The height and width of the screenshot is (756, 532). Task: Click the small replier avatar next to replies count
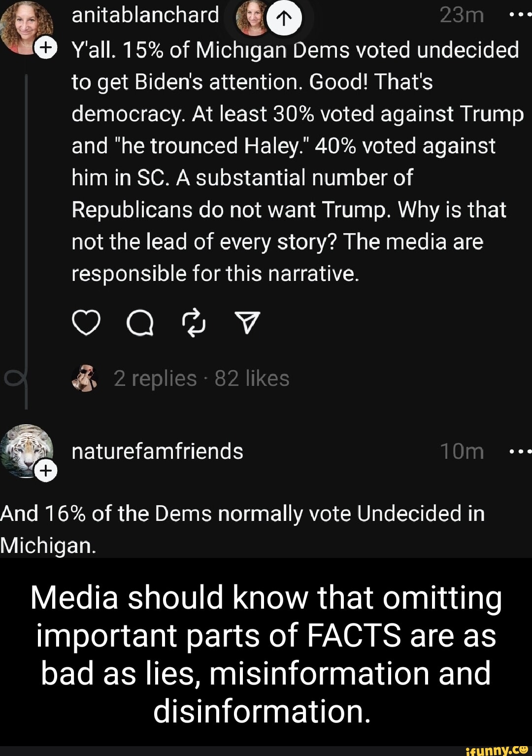point(84,379)
